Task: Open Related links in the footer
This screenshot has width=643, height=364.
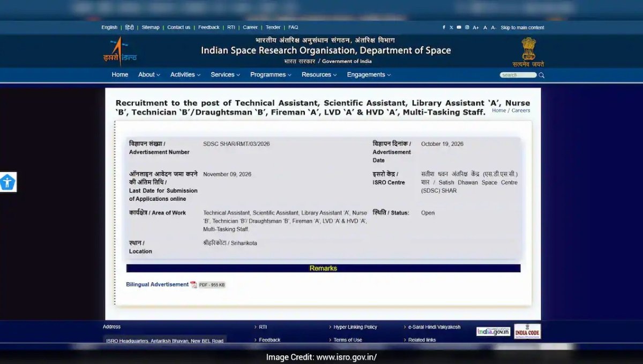Action: click(x=422, y=340)
